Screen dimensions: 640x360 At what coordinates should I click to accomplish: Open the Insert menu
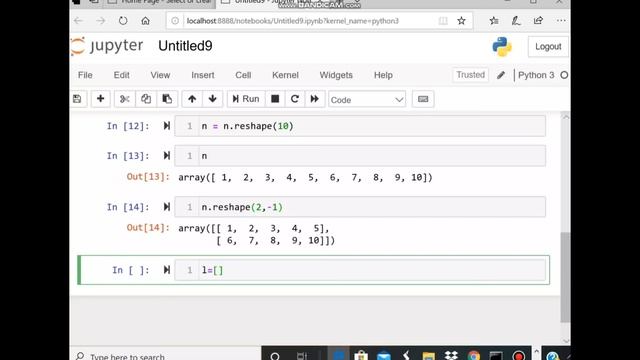coord(203,75)
